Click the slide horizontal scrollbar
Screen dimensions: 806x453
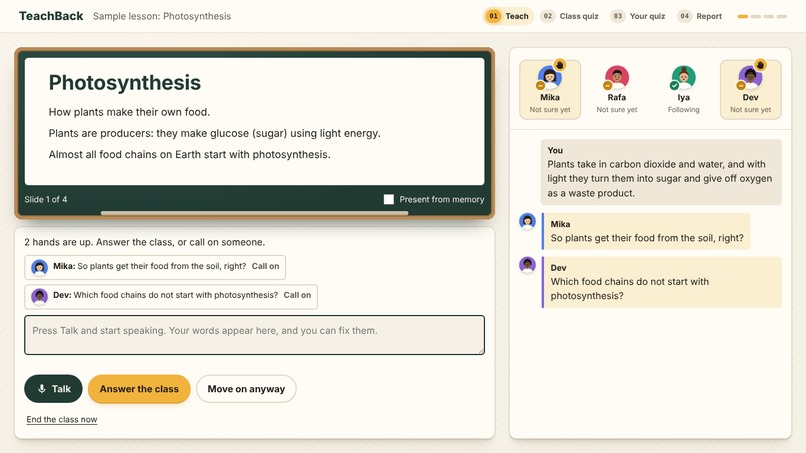point(254,213)
